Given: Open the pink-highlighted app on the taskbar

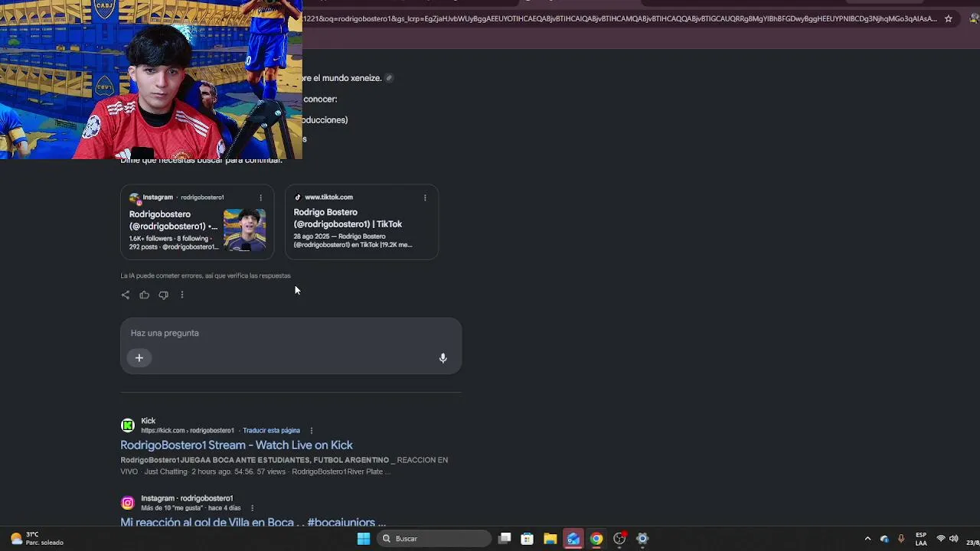Looking at the screenshot, I should (573, 539).
